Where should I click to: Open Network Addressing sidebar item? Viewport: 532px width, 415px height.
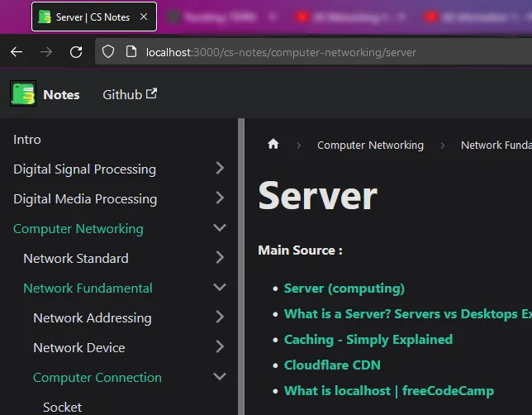93,318
